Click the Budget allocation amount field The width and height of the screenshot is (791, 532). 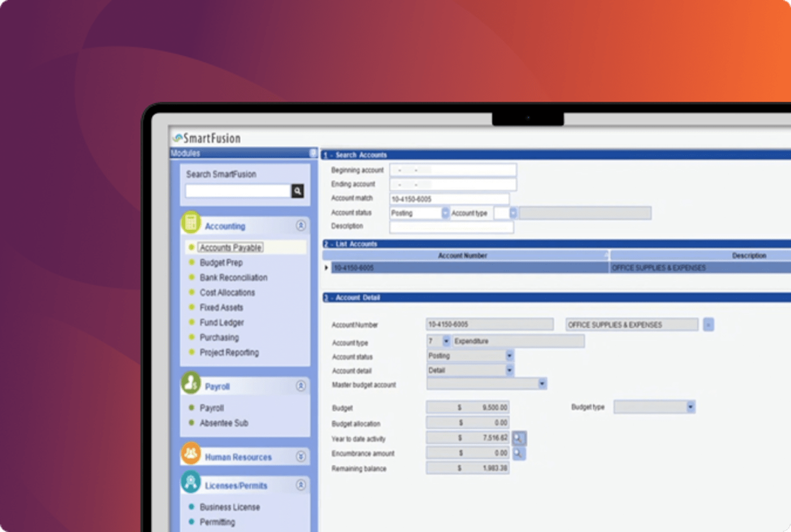(x=467, y=422)
